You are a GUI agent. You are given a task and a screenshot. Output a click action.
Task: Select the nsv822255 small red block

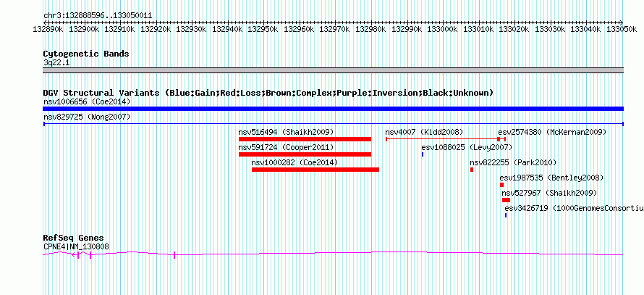click(472, 170)
